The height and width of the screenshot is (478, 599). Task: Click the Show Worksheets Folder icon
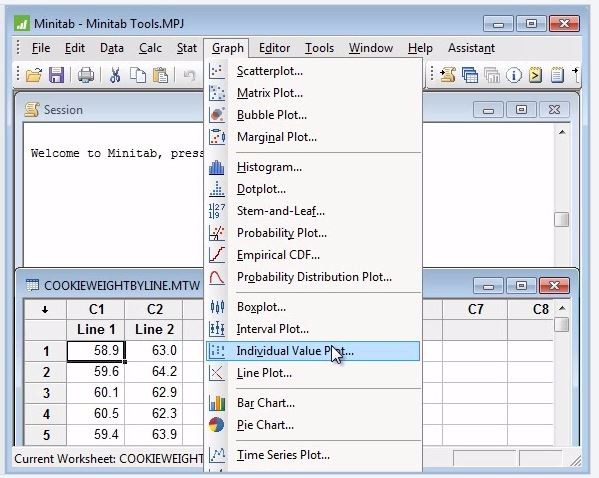[x=470, y=75]
